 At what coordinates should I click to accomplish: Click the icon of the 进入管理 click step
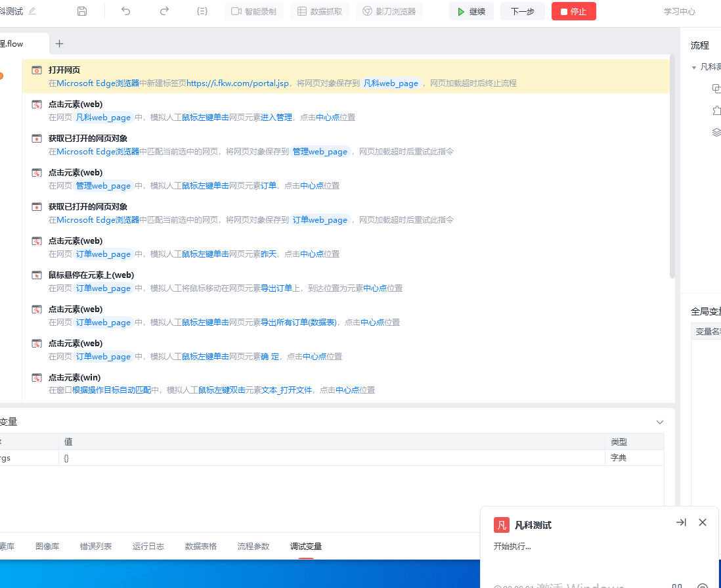click(37, 104)
